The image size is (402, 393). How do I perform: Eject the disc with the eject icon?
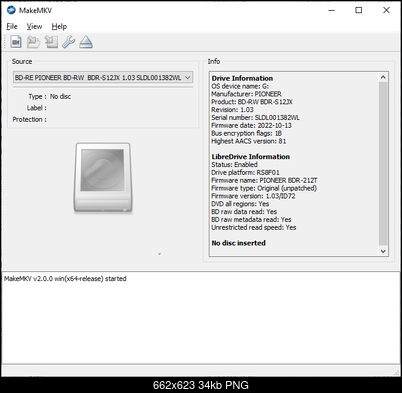(x=86, y=42)
